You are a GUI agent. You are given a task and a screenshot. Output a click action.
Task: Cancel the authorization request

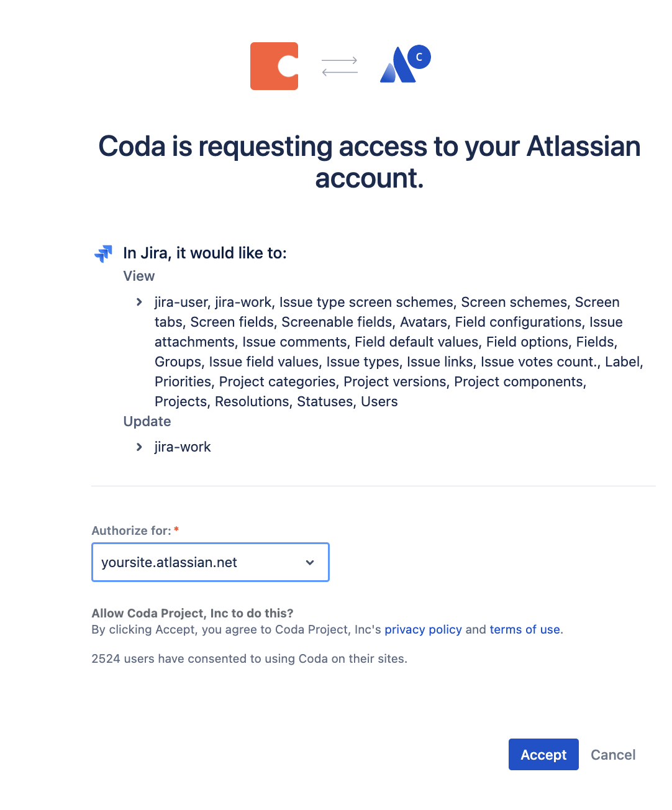pos(613,755)
